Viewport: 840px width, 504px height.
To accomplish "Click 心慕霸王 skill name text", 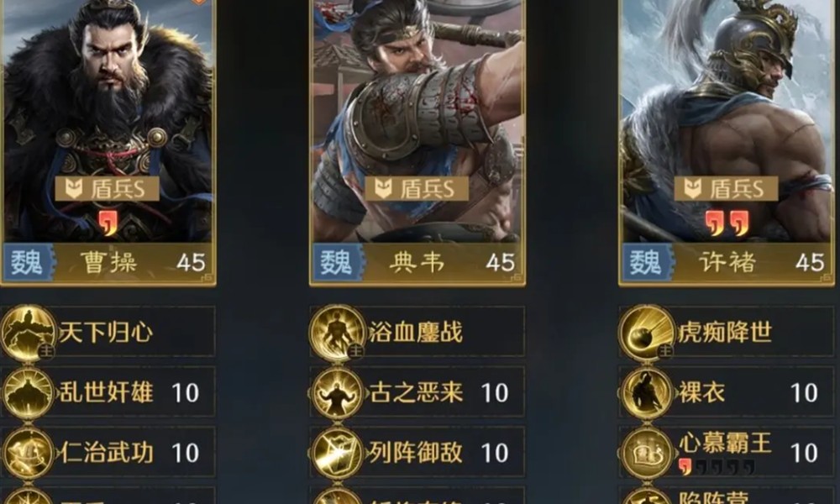I will 725,444.
